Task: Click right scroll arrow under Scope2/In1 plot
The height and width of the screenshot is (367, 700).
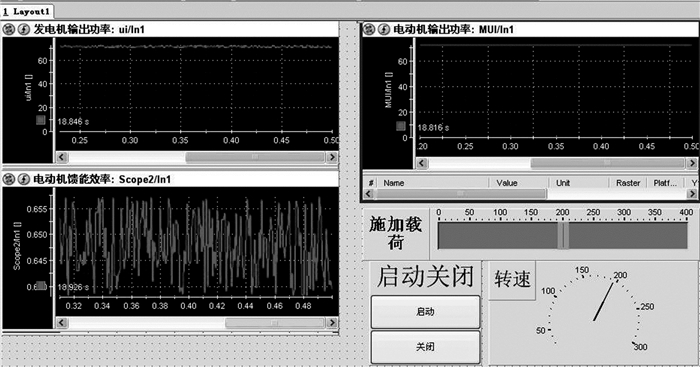Action: click(332, 322)
